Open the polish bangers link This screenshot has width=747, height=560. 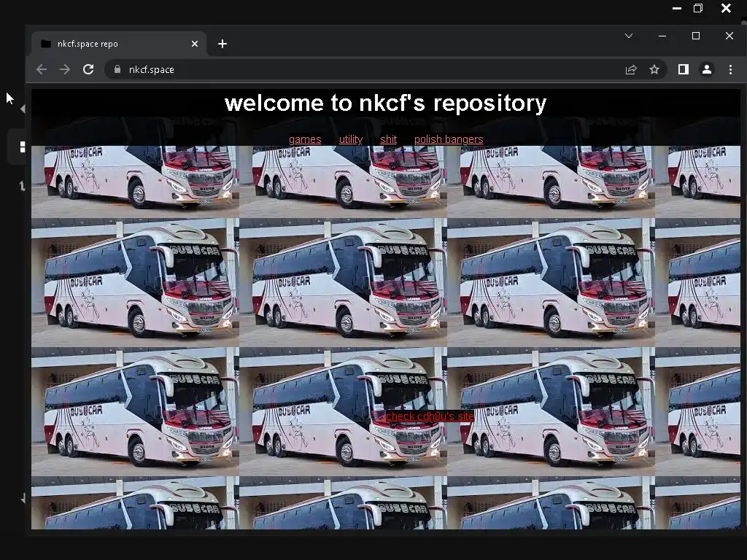click(x=449, y=139)
